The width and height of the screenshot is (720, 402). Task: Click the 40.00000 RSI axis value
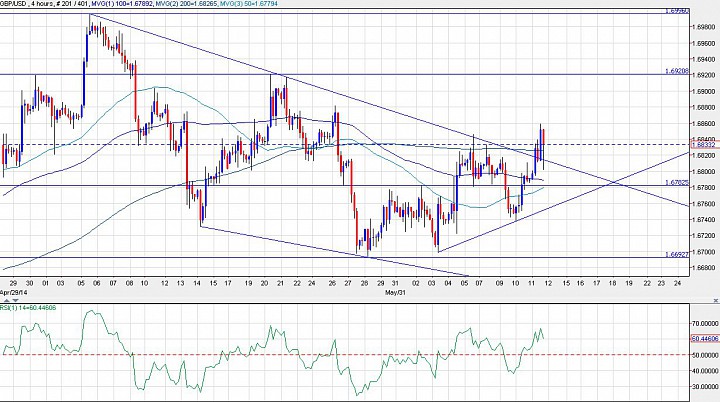[x=705, y=371]
